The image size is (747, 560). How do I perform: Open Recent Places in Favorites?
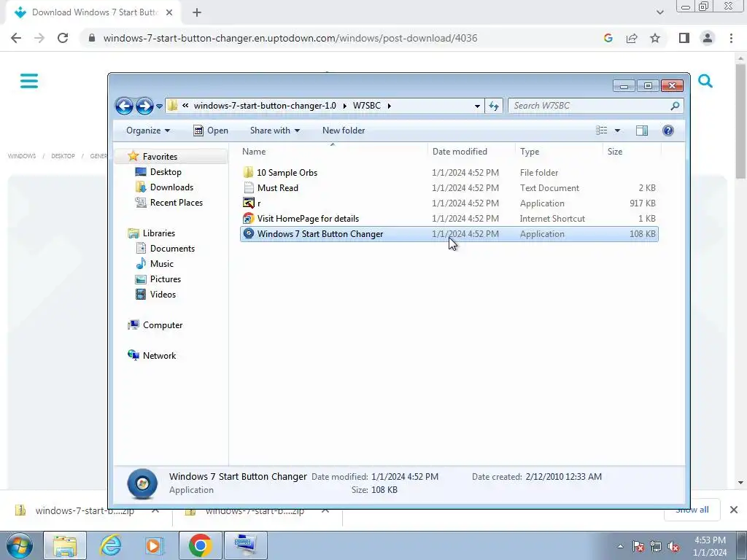click(x=176, y=203)
